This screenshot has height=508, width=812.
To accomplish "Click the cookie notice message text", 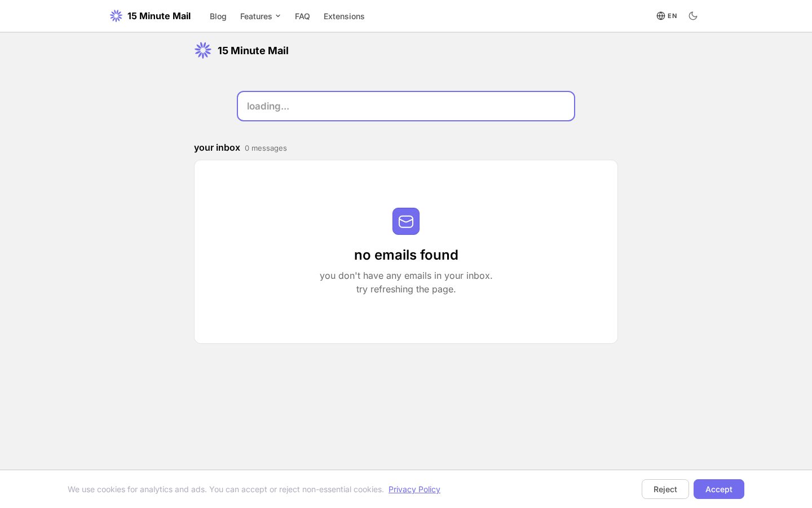I will pos(226,489).
